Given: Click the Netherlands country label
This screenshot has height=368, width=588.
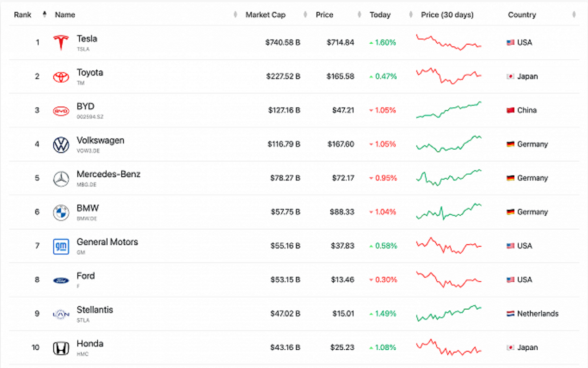Looking at the screenshot, I should 538,314.
